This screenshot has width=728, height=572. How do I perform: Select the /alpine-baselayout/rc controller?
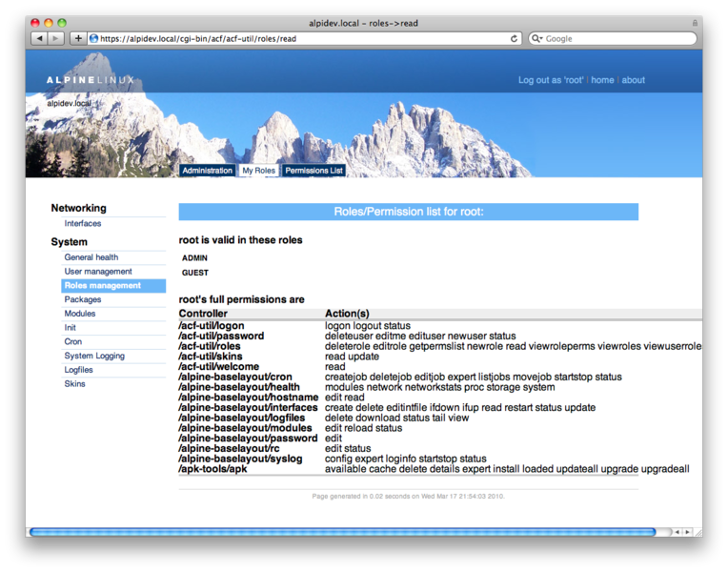tap(229, 448)
